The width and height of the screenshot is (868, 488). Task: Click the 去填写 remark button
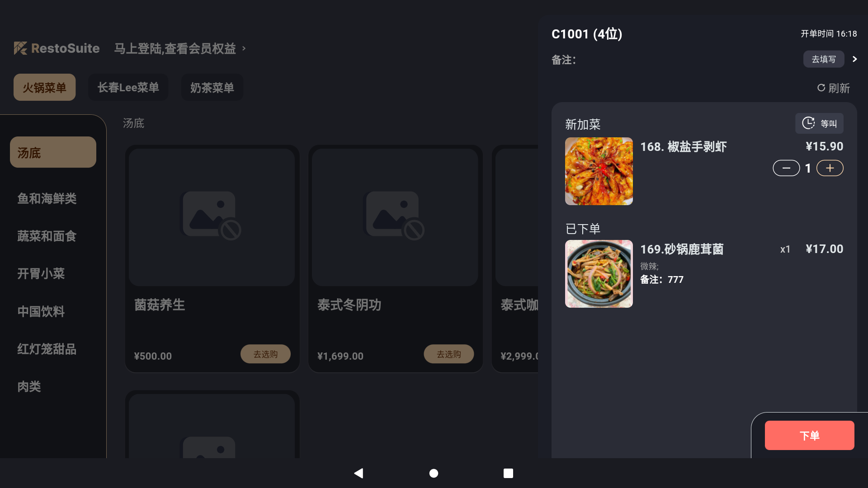(824, 59)
